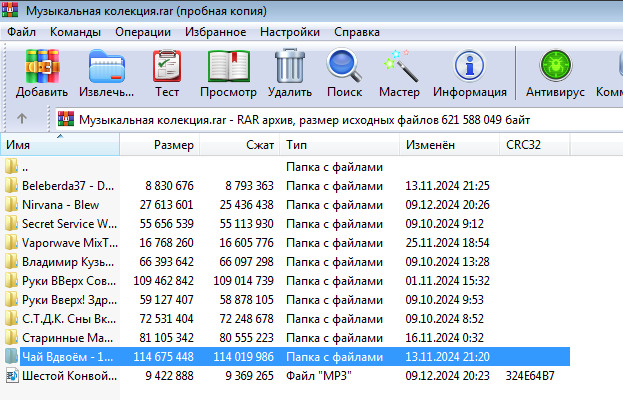Go up one level arrow button
623x400 pixels.
pyautogui.click(x=22, y=118)
